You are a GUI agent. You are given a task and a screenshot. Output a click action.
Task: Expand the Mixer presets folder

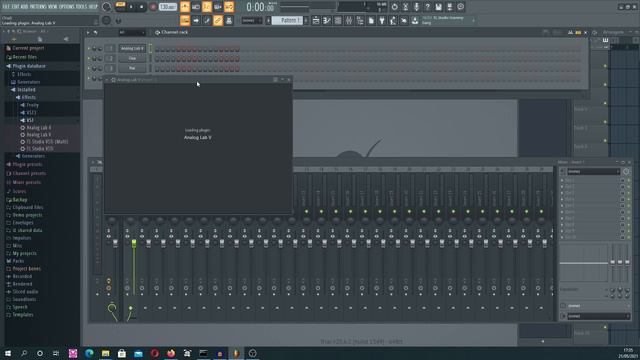[27, 182]
